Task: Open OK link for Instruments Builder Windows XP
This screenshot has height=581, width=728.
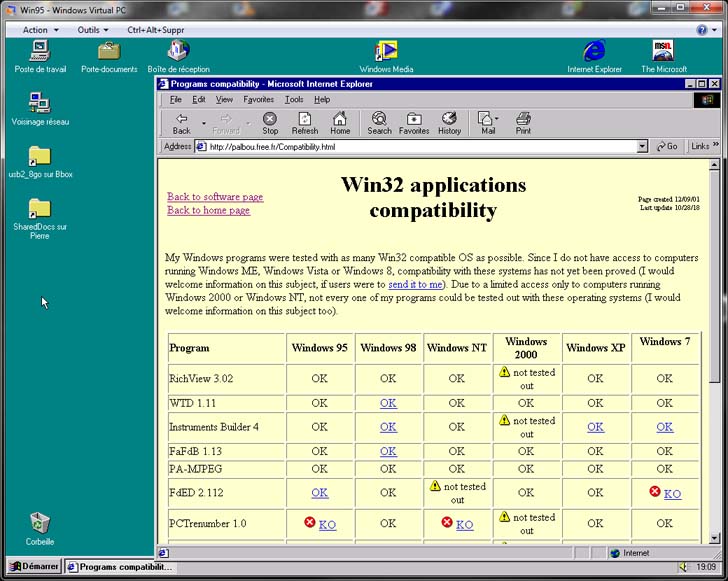Action: [x=595, y=427]
